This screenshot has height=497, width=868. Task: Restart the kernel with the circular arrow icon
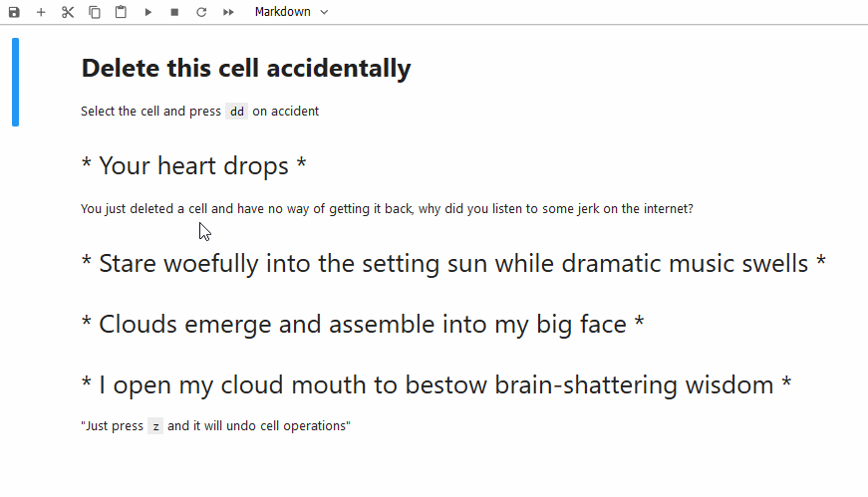tap(201, 12)
